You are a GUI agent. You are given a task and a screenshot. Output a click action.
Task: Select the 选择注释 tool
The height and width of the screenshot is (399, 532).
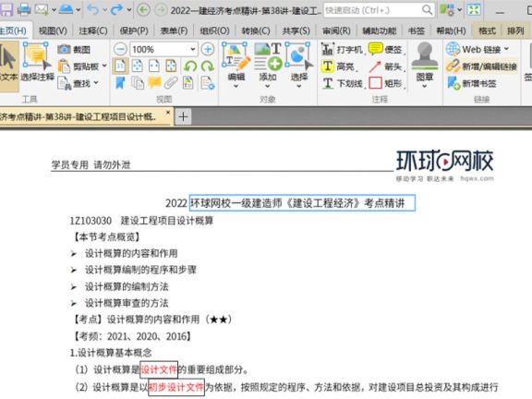click(37, 62)
